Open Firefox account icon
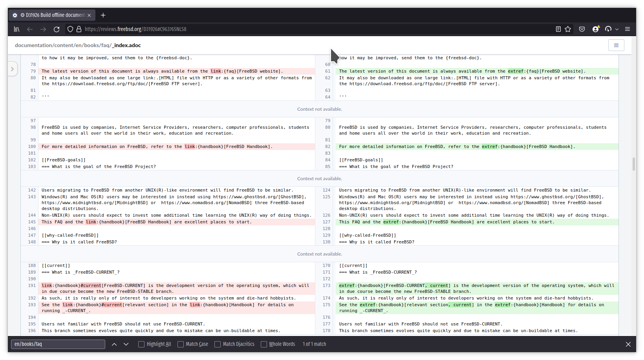 tap(596, 29)
